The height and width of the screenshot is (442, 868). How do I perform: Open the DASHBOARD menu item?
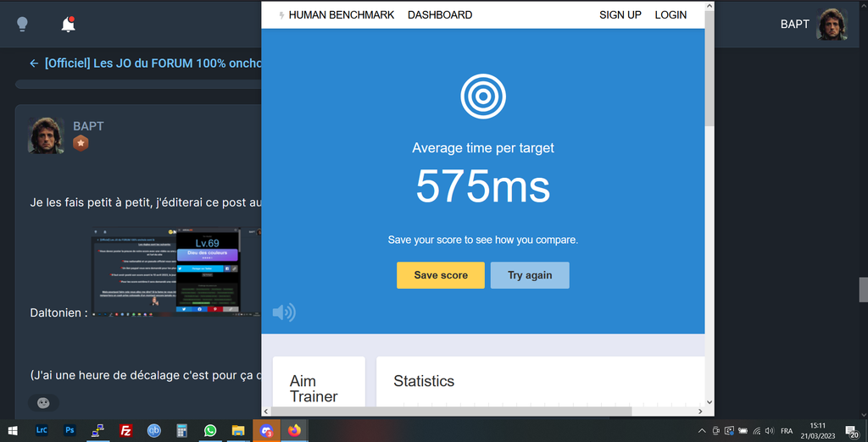[x=440, y=14]
